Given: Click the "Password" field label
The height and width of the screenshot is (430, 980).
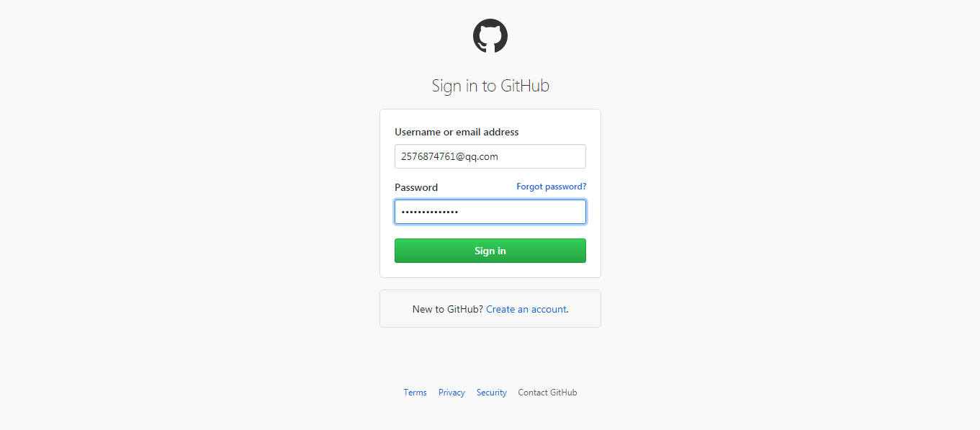Looking at the screenshot, I should [x=416, y=187].
